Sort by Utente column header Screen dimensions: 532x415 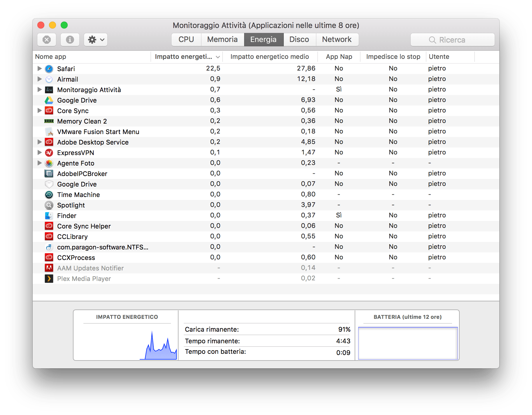[450, 57]
